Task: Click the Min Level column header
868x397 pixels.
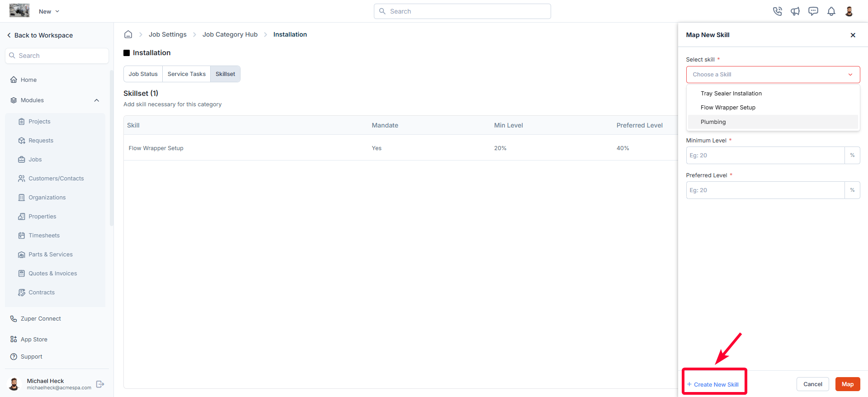Action: (509, 125)
